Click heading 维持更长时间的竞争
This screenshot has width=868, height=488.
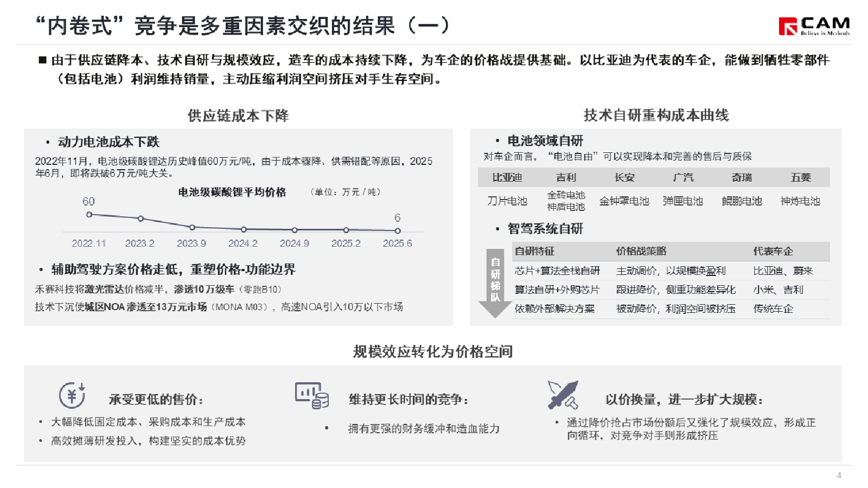(409, 400)
